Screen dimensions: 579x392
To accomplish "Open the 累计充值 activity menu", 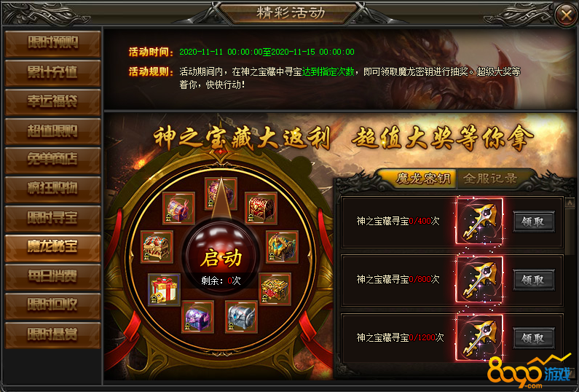I will [53, 73].
